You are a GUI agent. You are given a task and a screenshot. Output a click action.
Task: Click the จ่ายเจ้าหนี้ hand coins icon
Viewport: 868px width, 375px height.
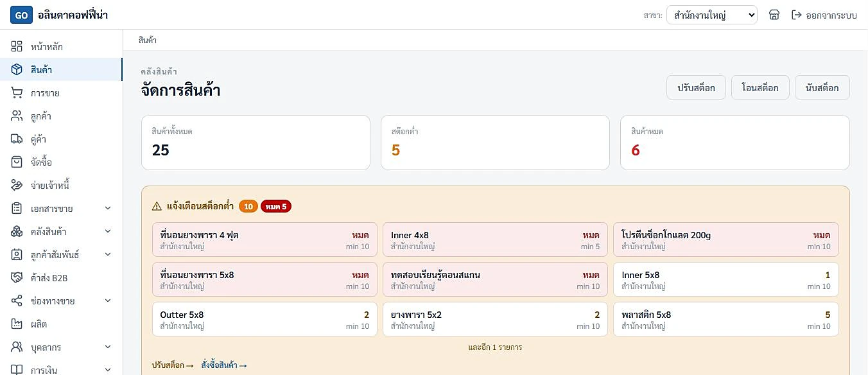pyautogui.click(x=17, y=186)
